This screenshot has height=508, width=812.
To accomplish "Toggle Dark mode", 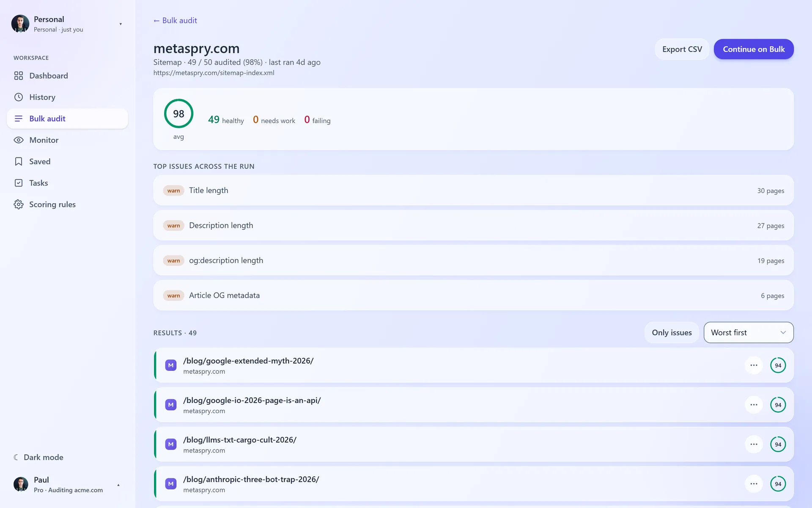I will [x=38, y=458].
